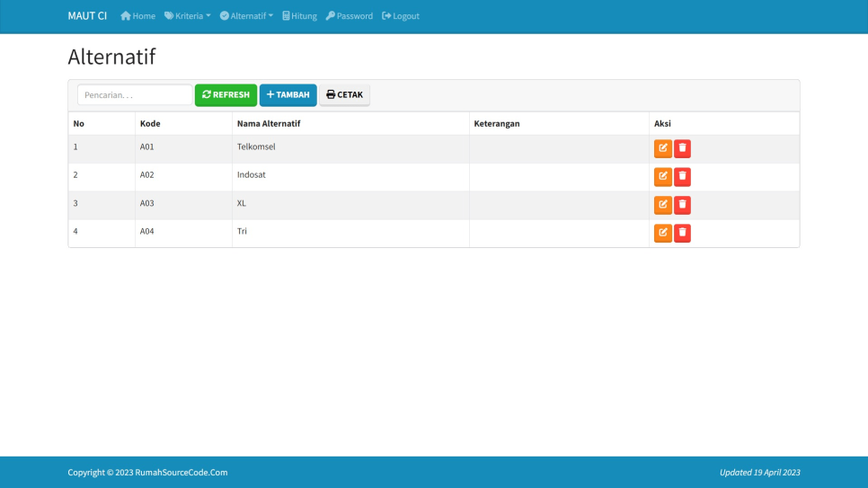Screen dimensions: 868x488
Task: Open the Hitung page
Action: (299, 16)
